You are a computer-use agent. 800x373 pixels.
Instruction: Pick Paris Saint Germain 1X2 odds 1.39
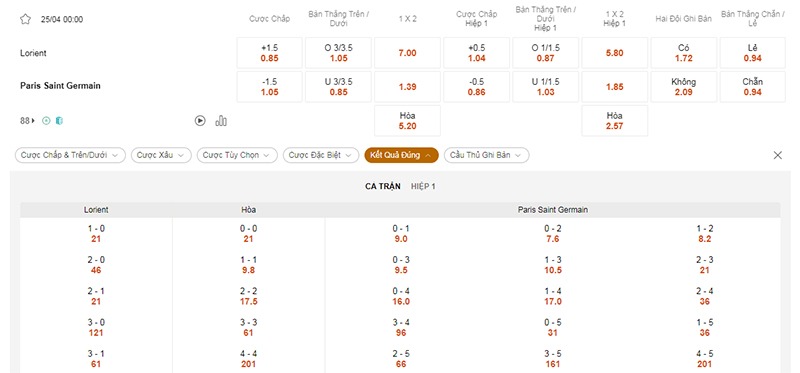pyautogui.click(x=407, y=87)
